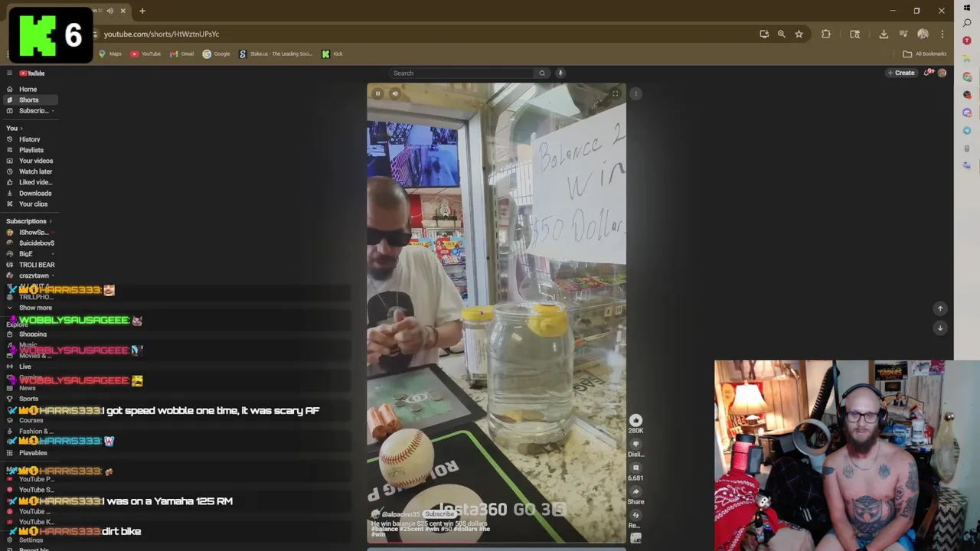The width and height of the screenshot is (980, 551).
Task: Pause the Shorts video
Action: tap(377, 93)
